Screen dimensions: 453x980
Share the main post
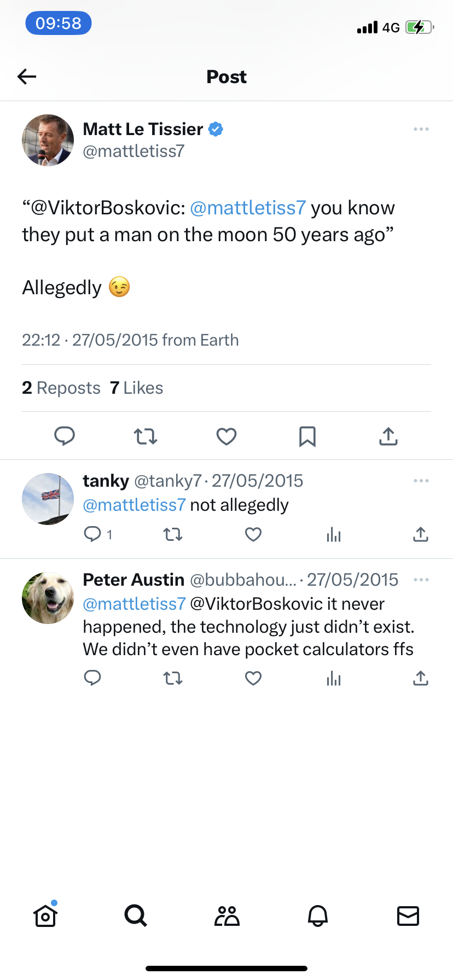tap(388, 436)
